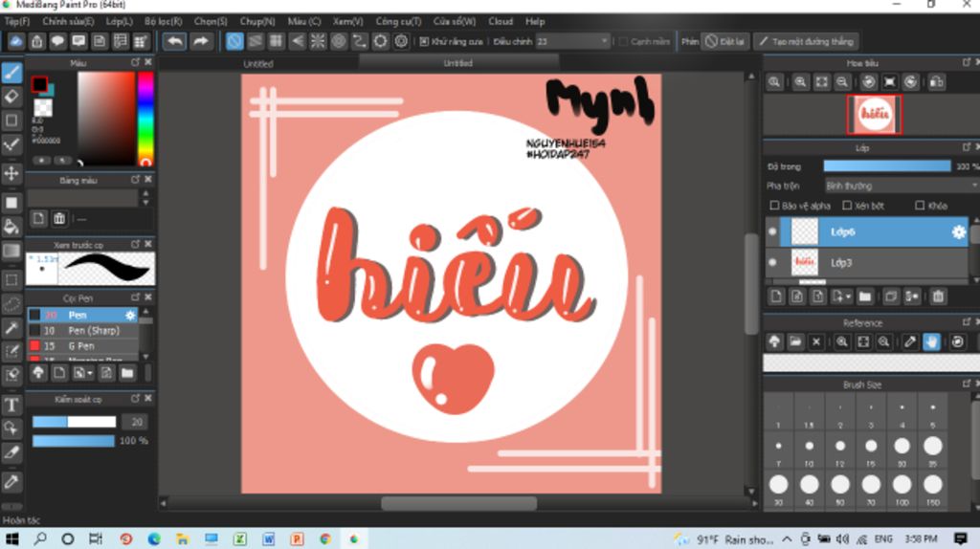Enable the parallel lines snap guide
The height and width of the screenshot is (549, 980).
click(x=255, y=42)
